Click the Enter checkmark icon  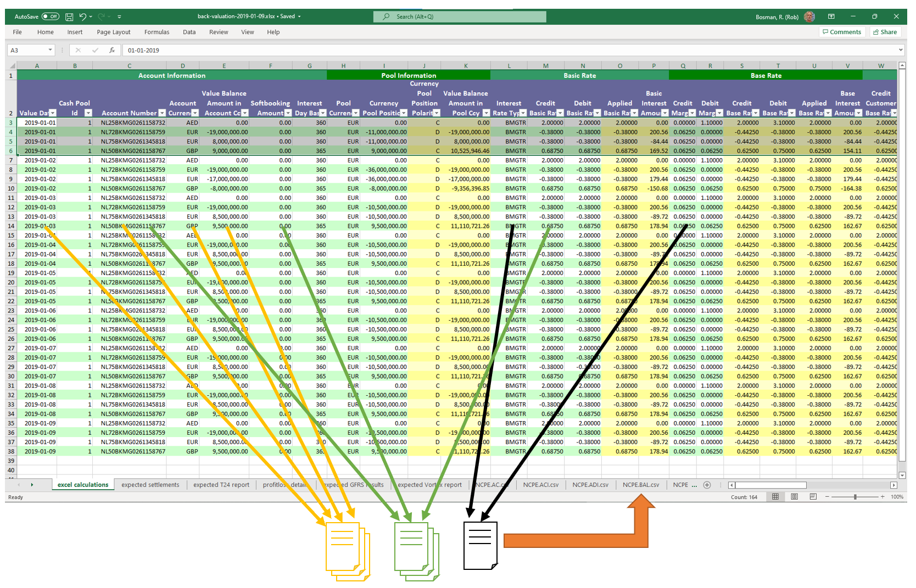tap(95, 50)
